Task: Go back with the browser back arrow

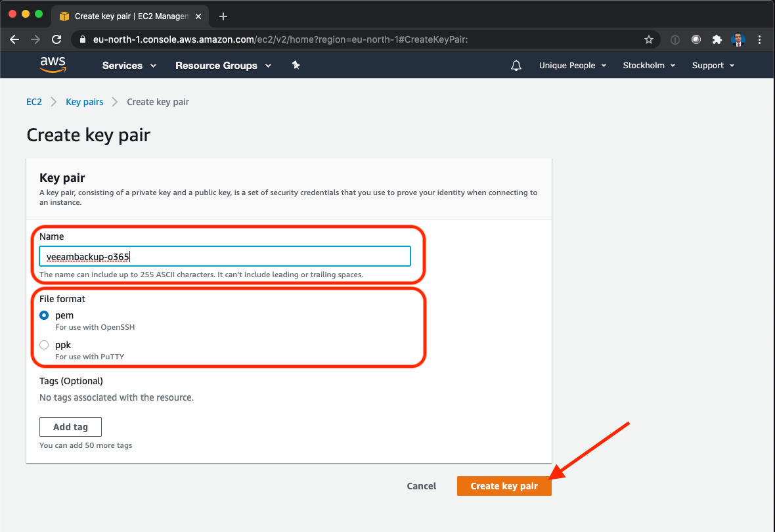Action: 14,39
